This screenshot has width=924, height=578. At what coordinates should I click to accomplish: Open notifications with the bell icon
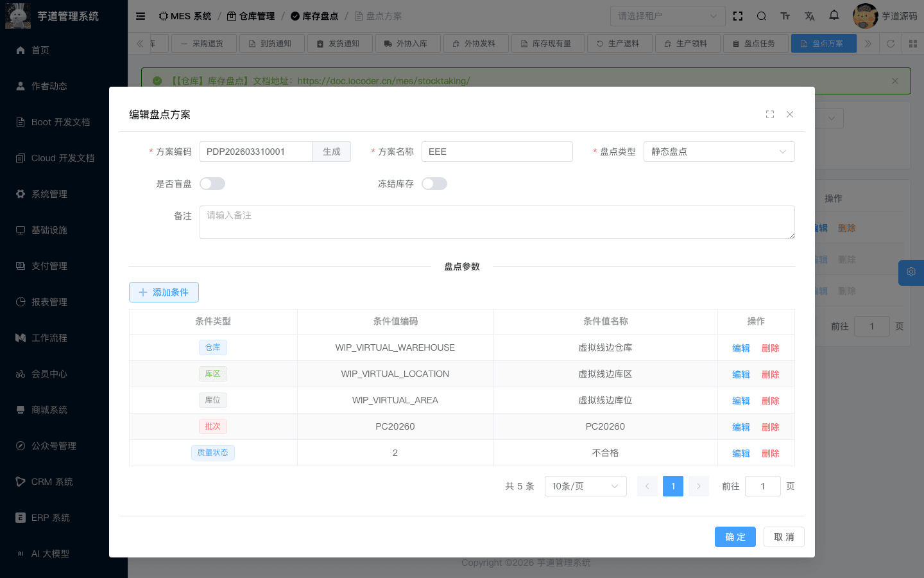(x=834, y=16)
